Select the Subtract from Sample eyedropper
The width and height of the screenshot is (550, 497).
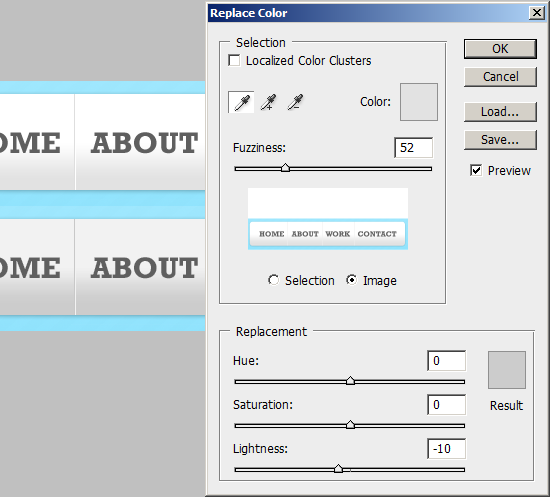[x=295, y=102]
